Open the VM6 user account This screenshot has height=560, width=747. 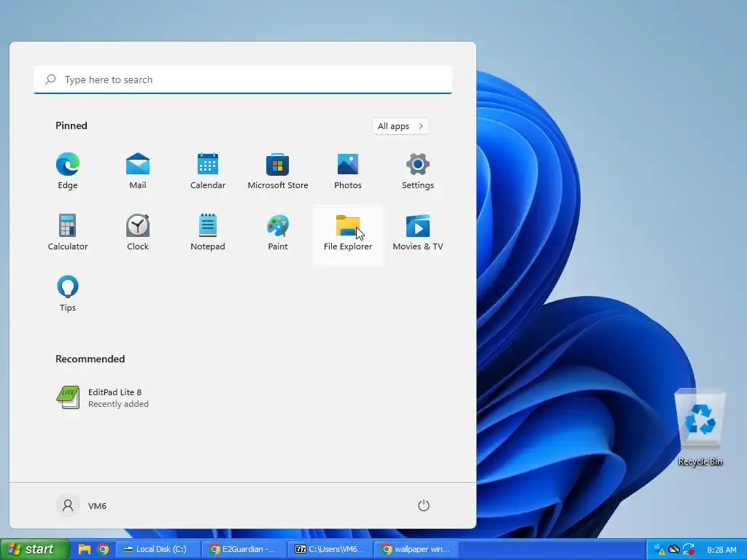82,505
